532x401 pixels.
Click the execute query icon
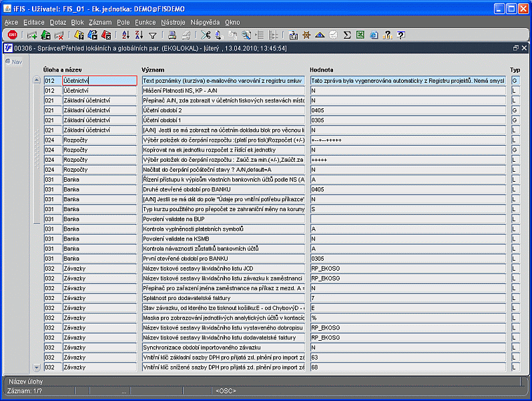coord(92,35)
